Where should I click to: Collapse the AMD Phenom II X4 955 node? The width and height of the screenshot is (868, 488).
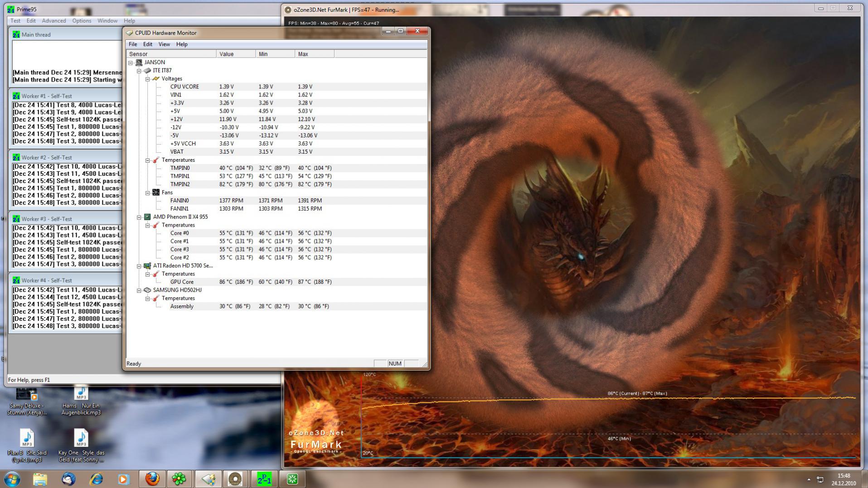pos(139,217)
